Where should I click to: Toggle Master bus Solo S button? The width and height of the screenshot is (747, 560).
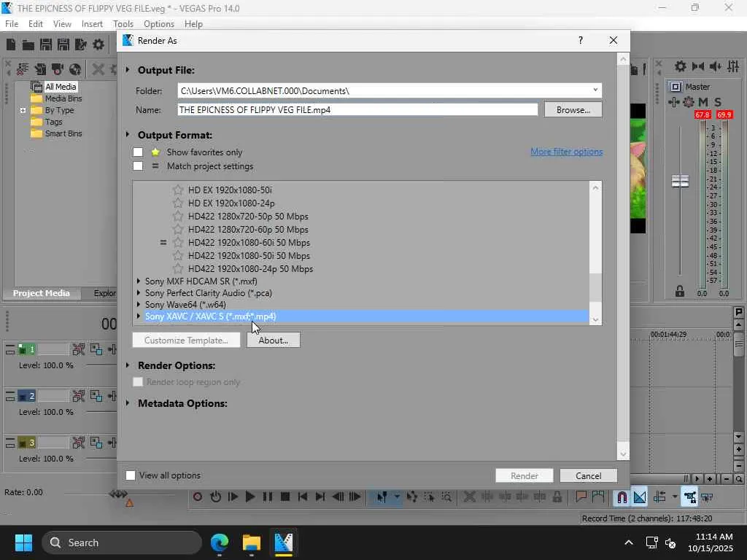click(x=718, y=102)
